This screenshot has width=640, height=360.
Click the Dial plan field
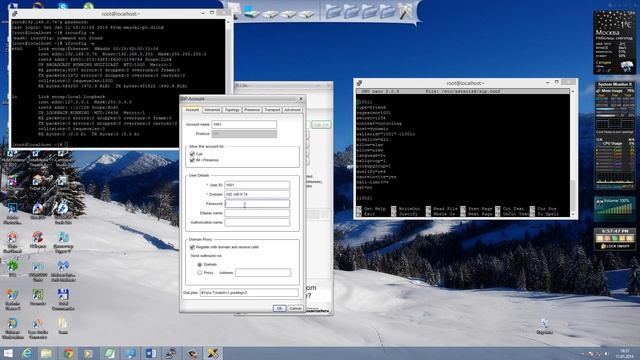pyautogui.click(x=249, y=293)
